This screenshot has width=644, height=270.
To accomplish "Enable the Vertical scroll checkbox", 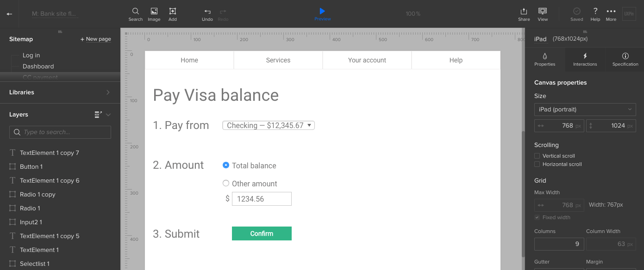I will 537,156.
